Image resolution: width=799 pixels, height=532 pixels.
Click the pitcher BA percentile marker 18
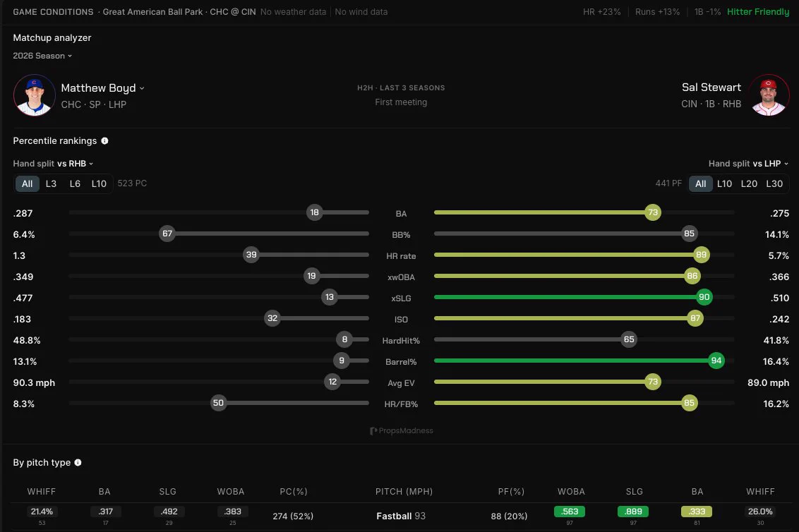(x=314, y=212)
